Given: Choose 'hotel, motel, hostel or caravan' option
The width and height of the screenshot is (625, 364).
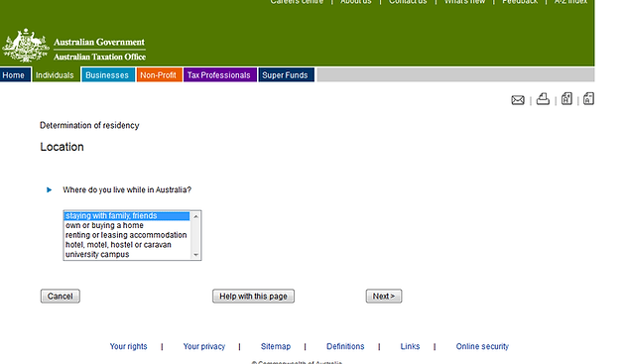Looking at the screenshot, I should click(127, 244).
